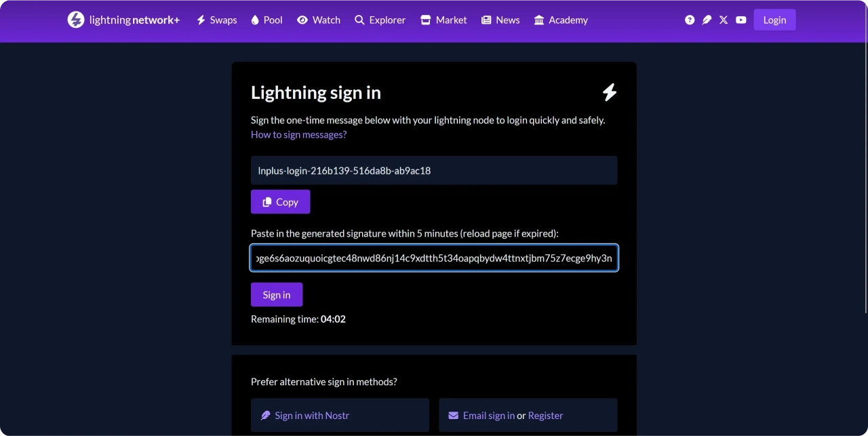Open the Watch section
Viewport: 868px width, 436px height.
[x=319, y=20]
